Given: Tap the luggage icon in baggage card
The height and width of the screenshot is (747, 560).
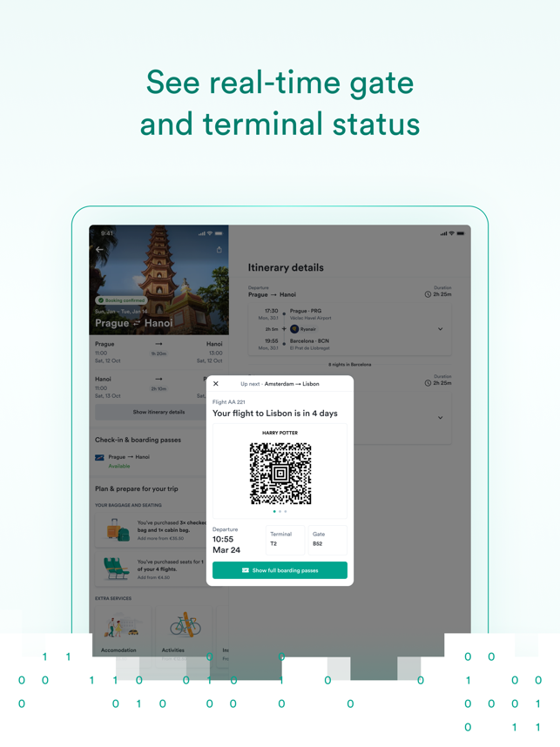Looking at the screenshot, I should tap(118, 529).
